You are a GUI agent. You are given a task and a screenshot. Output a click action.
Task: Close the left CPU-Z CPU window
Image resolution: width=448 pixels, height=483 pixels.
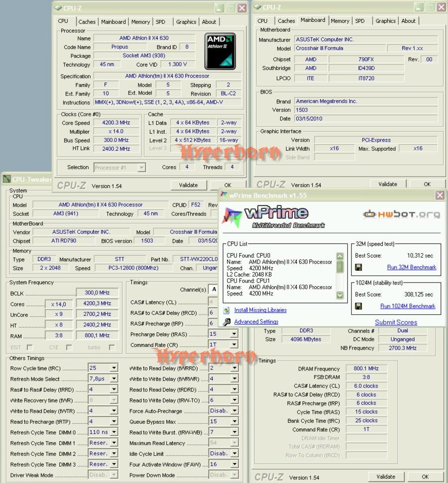pyautogui.click(x=242, y=8)
